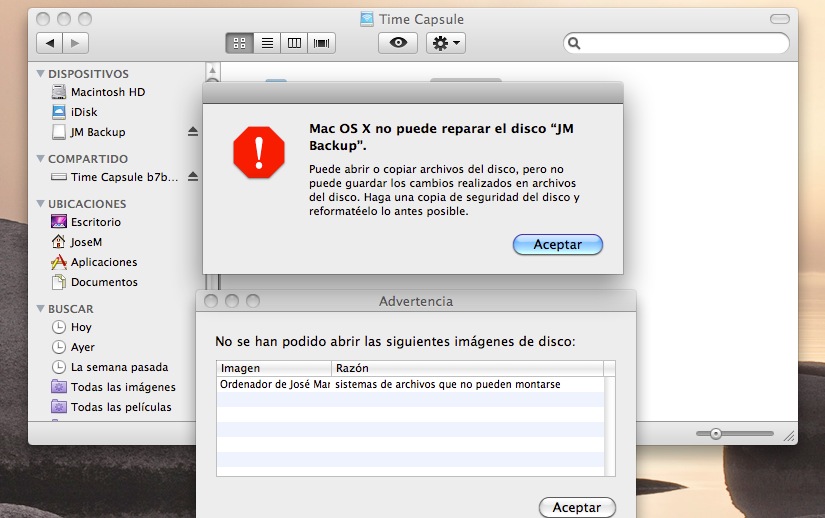Open Aplicaciones from the sidebar
This screenshot has width=825, height=518.
click(94, 262)
